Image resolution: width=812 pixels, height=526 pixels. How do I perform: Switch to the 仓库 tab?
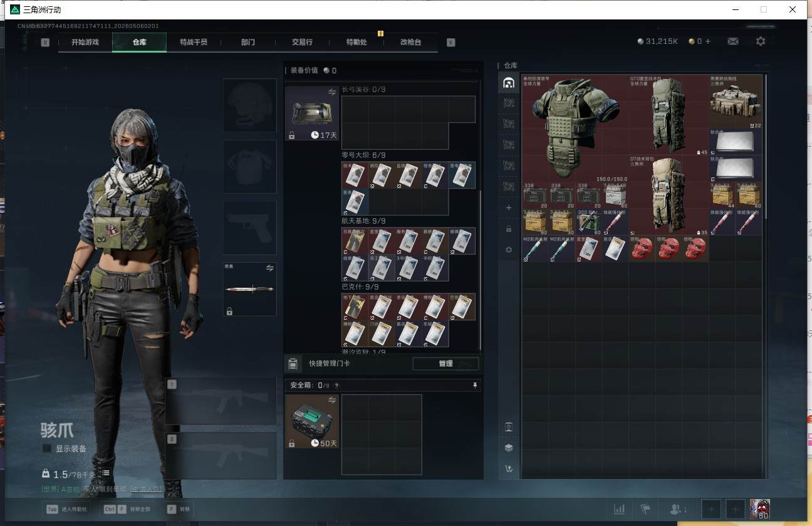(x=139, y=42)
